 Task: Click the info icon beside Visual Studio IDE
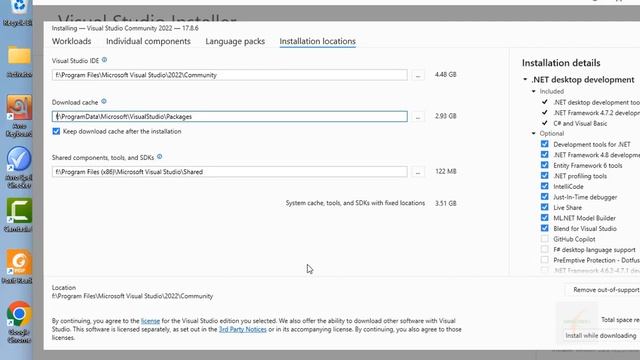click(104, 60)
